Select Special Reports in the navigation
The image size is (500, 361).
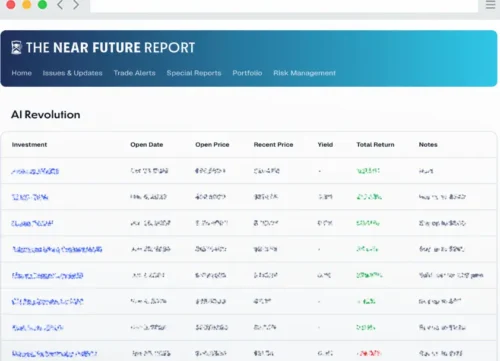tap(194, 73)
